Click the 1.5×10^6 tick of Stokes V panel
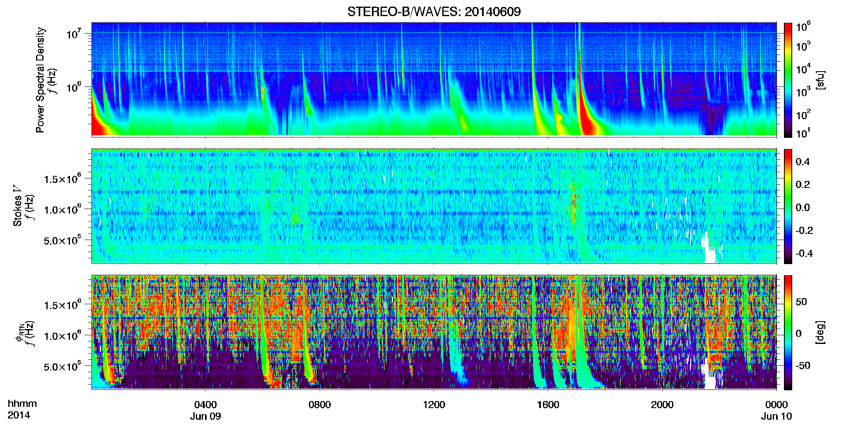The image size is (868, 447). pos(63,178)
